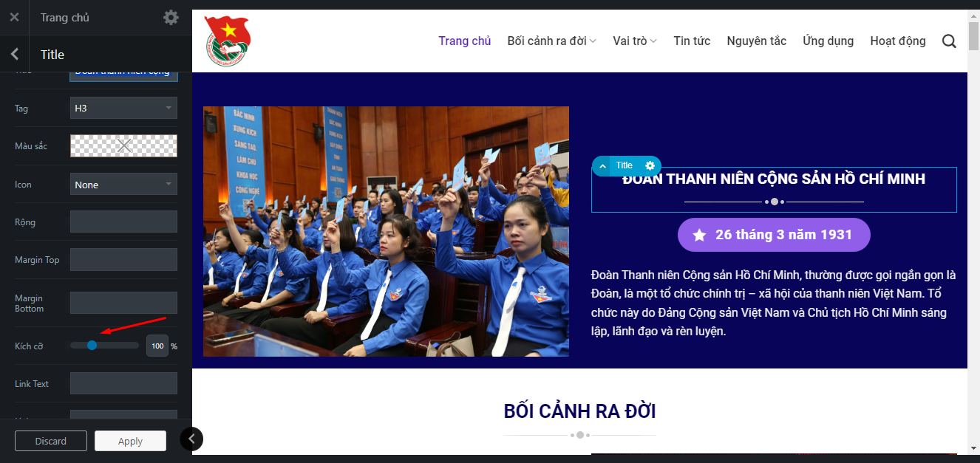The width and height of the screenshot is (980, 463).
Task: Focus the Rộng input field
Action: click(123, 222)
